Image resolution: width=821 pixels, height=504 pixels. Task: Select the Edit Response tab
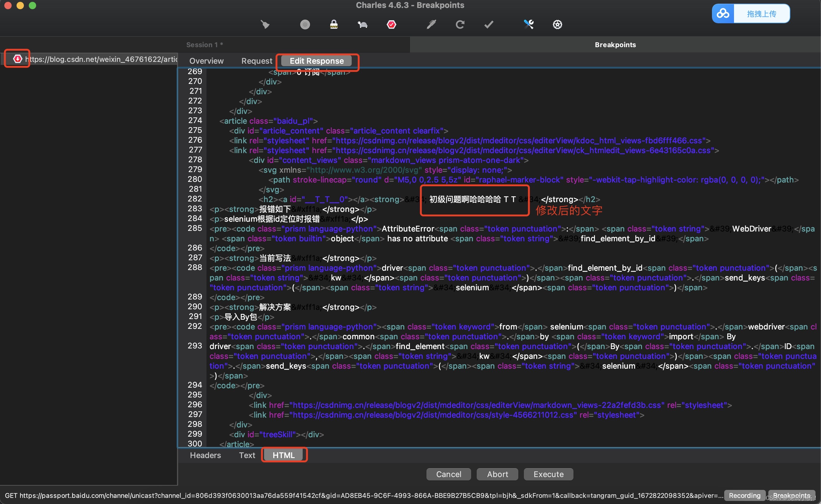click(316, 61)
